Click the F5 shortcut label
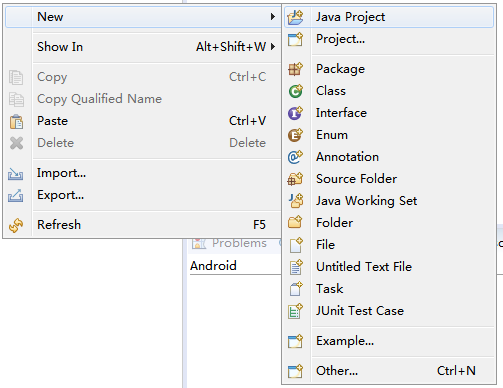Screen dimensions: 503x388 pos(259,225)
